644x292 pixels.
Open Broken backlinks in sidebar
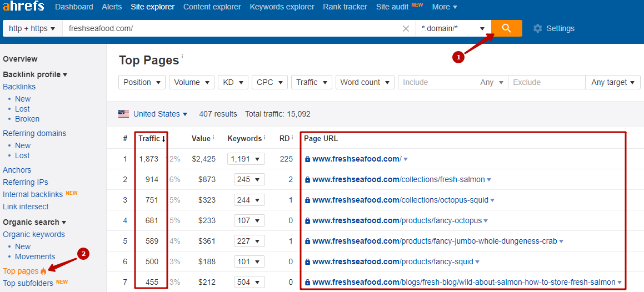[x=27, y=119]
